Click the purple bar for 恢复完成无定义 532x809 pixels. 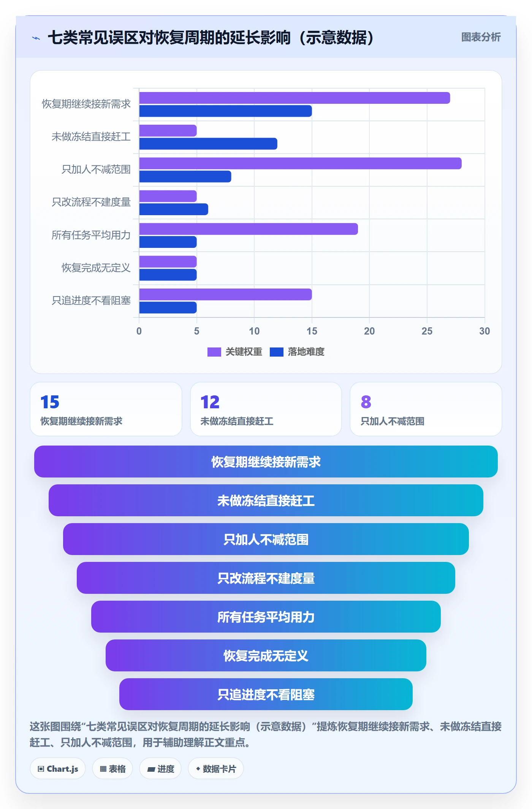(168, 262)
